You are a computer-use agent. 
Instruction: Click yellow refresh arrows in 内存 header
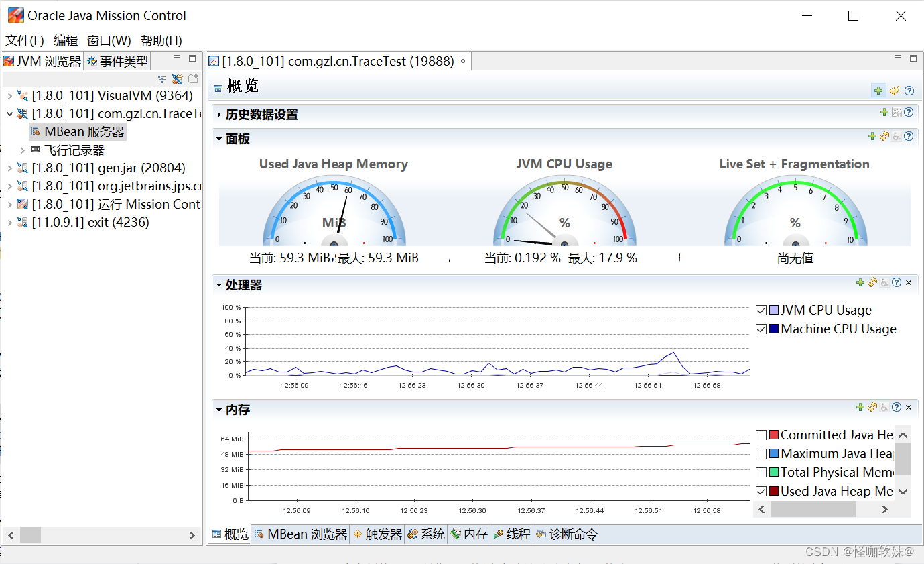[872, 407]
